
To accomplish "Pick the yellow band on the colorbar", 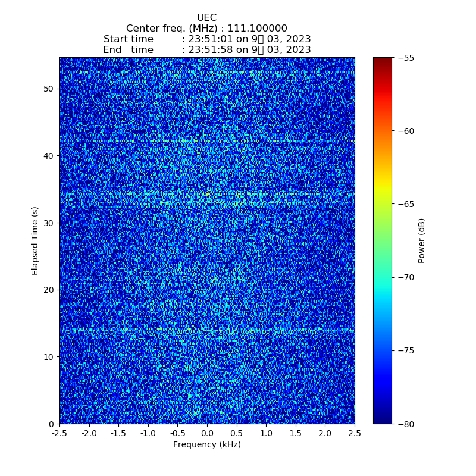I will click(383, 189).
